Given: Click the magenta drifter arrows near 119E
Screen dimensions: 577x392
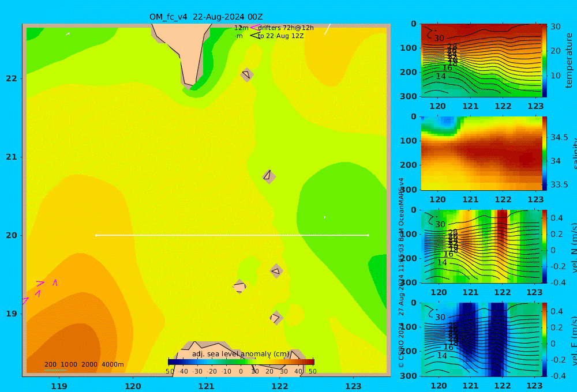Looking at the screenshot, I should click(40, 291).
